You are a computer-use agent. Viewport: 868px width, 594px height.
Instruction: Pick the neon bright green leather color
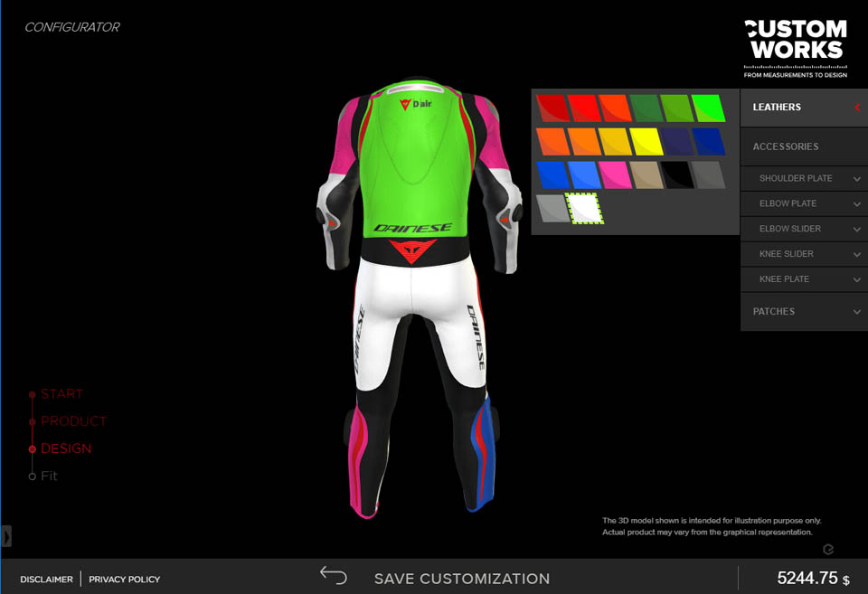point(708,108)
